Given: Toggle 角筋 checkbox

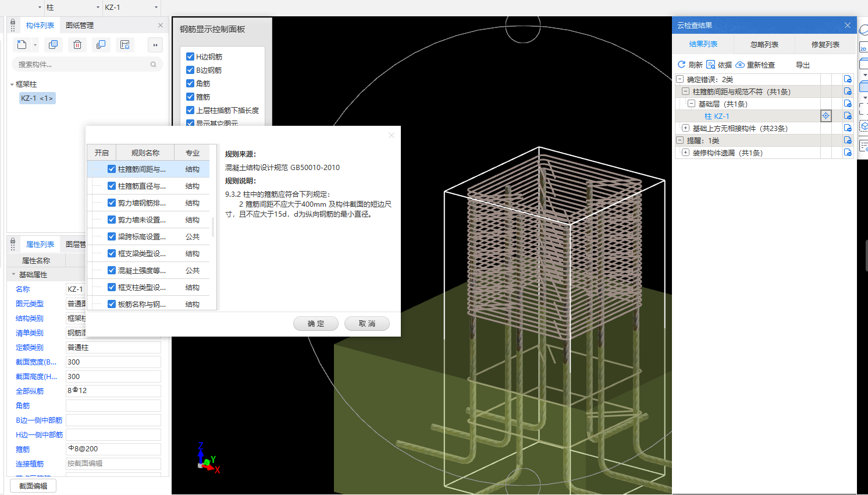Looking at the screenshot, I should [190, 83].
